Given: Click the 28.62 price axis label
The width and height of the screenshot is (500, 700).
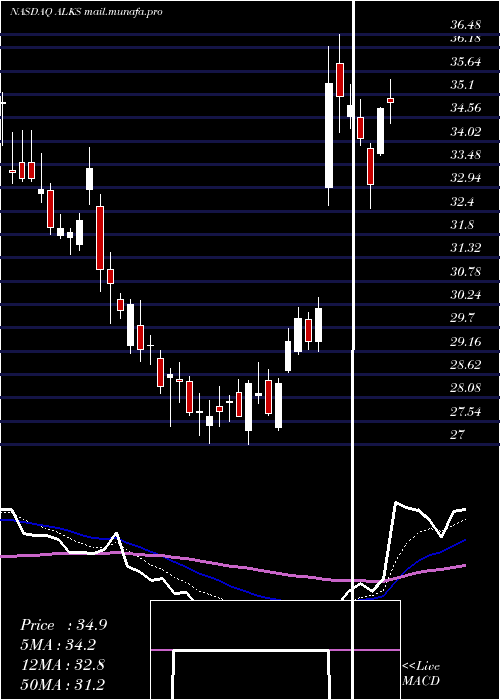Looking at the screenshot, I should [466, 365].
